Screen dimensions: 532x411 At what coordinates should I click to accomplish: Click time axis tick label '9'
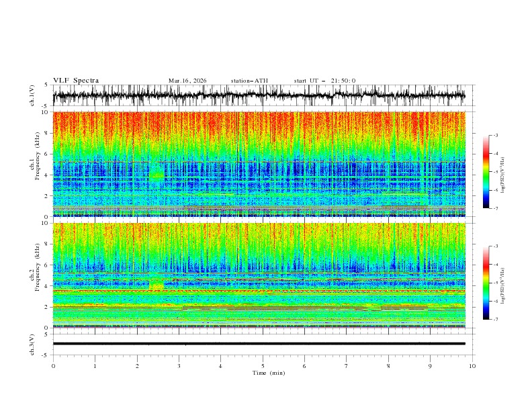click(x=430, y=366)
